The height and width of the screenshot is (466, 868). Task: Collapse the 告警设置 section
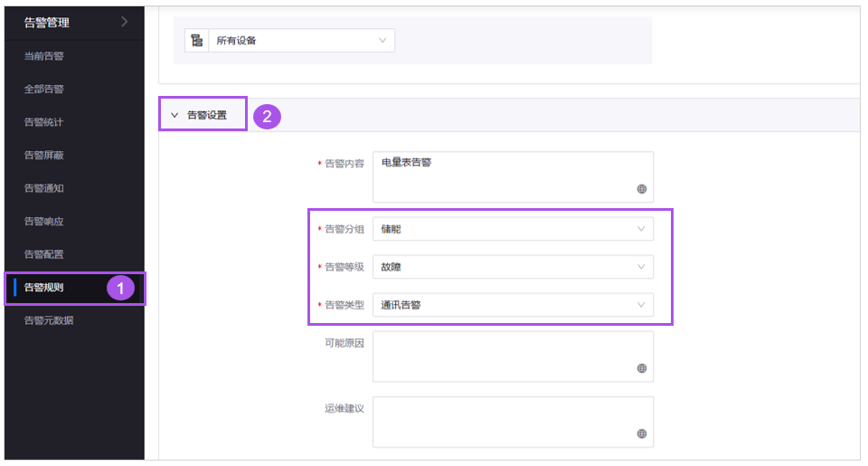pos(175,116)
